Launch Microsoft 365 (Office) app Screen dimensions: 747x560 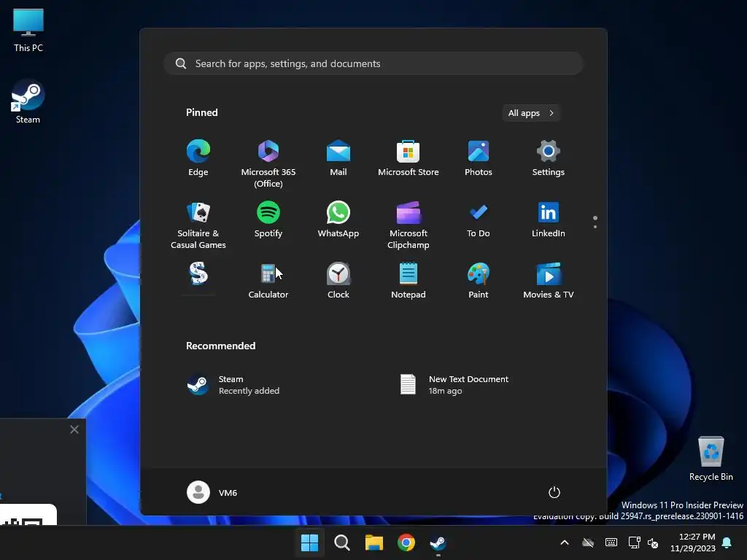click(268, 164)
